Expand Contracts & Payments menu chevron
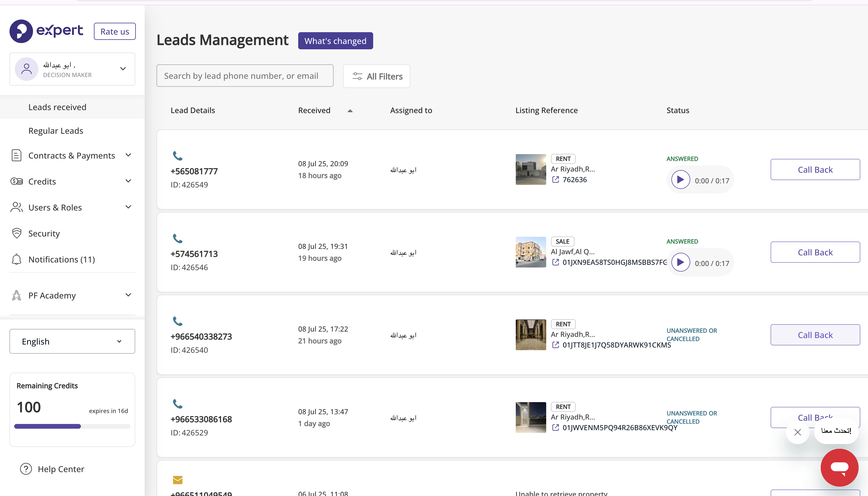 128,155
